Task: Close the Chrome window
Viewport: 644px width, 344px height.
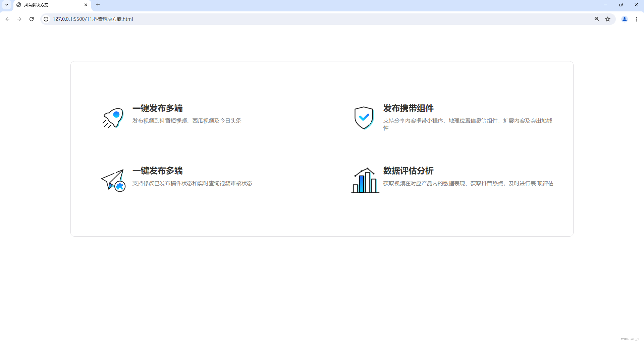Action: [636, 5]
